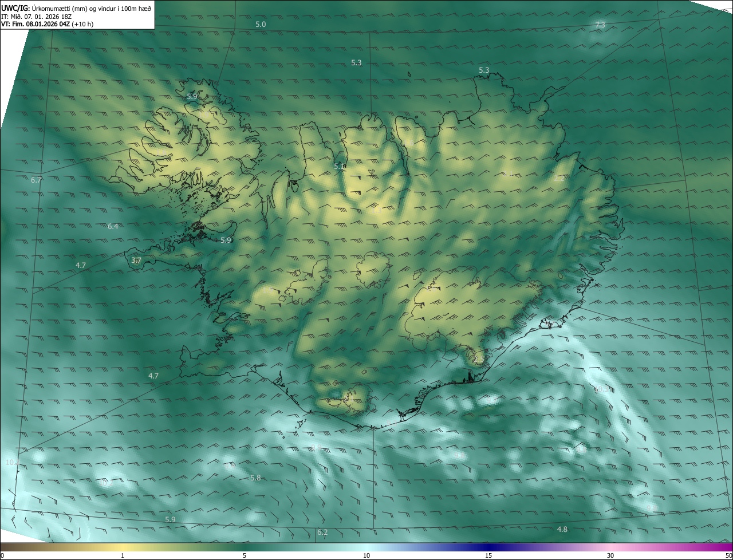The height and width of the screenshot is (560, 733).
Task: Click the yellow band of the color scale
Action: [123, 547]
